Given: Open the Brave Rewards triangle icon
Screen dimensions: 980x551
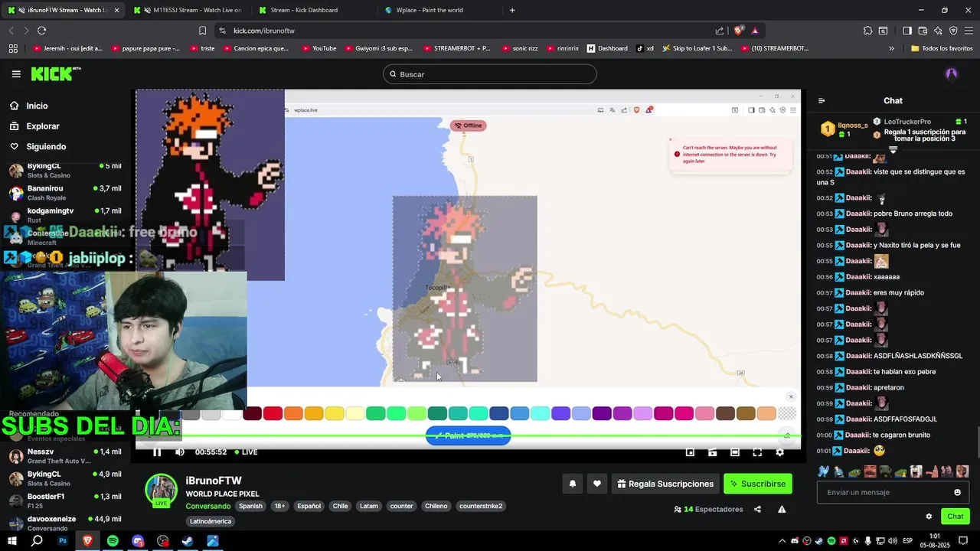Looking at the screenshot, I should [755, 31].
